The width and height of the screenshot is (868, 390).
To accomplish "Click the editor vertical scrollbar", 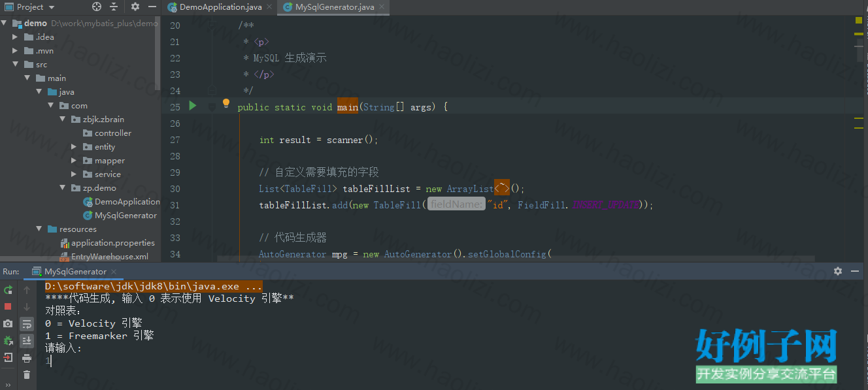I will [860, 50].
